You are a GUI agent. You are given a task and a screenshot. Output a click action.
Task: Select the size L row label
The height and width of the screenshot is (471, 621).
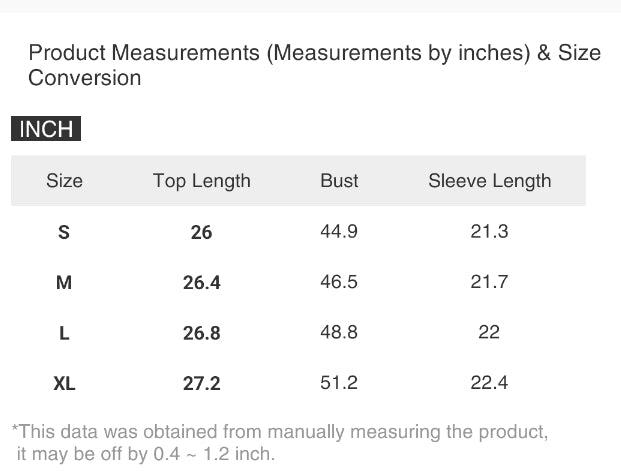(64, 333)
